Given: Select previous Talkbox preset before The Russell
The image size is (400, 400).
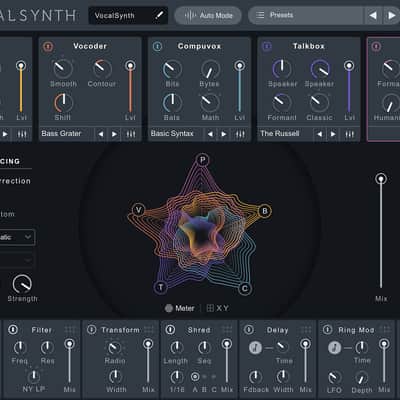Looking at the screenshot, I should coord(320,134).
